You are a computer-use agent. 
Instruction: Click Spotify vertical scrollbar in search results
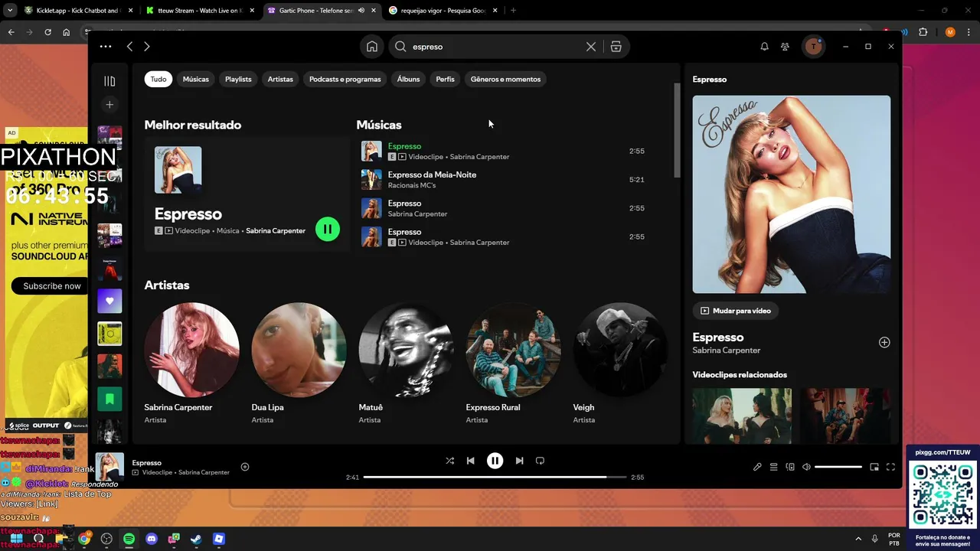(x=676, y=132)
